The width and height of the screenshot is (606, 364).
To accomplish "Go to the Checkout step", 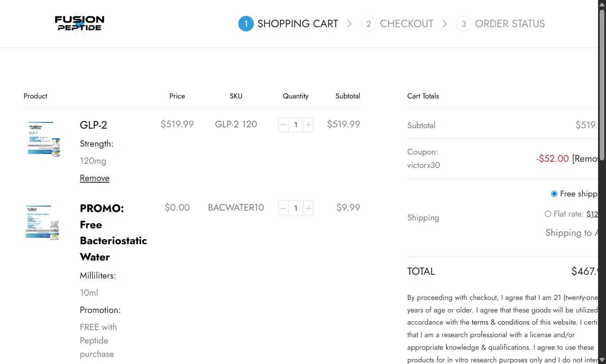I will point(406,24).
